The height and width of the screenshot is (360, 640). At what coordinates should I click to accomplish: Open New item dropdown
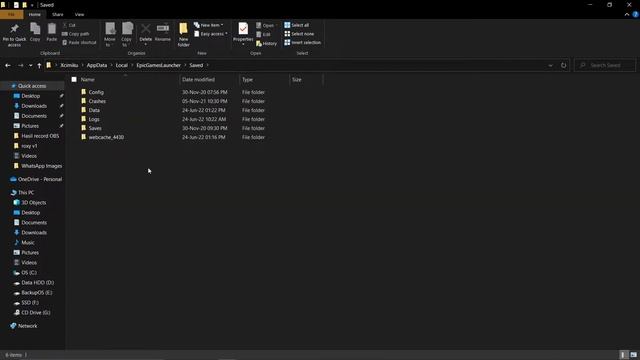[x=209, y=25]
